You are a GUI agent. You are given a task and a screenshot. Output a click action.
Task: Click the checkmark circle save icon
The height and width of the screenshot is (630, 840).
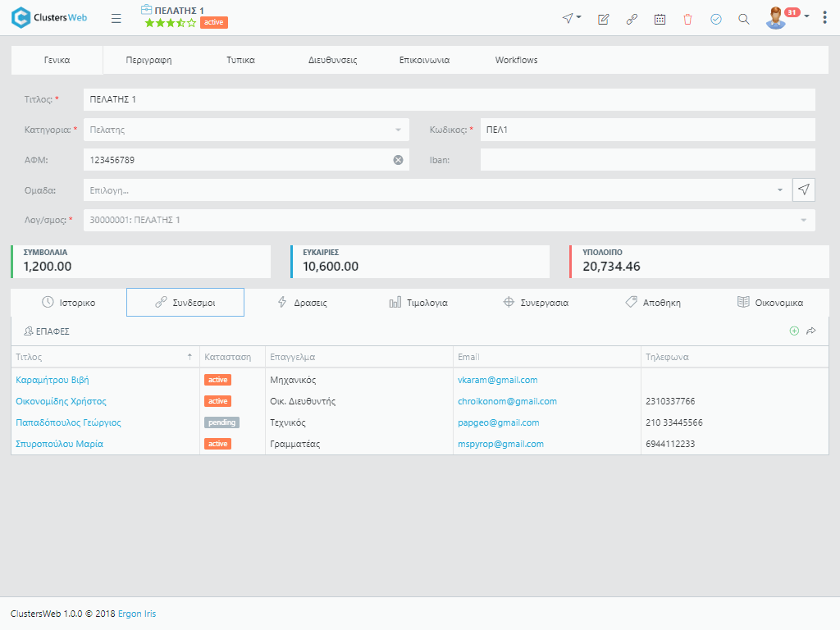pos(715,19)
